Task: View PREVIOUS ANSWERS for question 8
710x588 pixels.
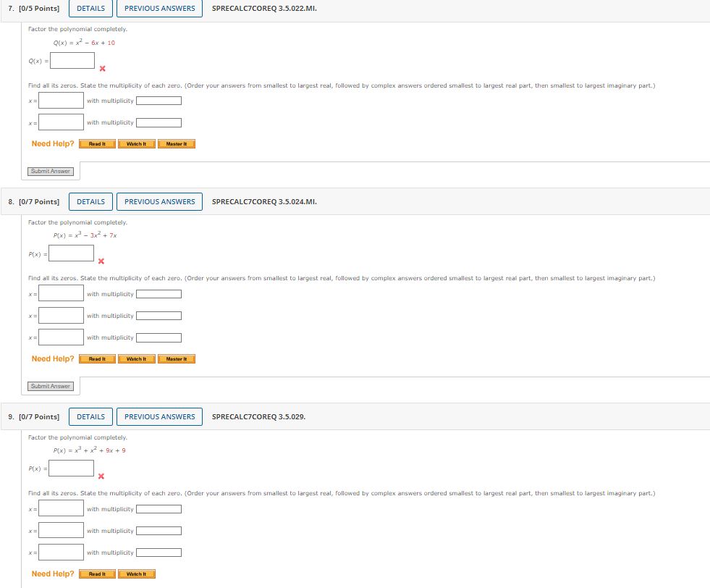Action: 159,201
